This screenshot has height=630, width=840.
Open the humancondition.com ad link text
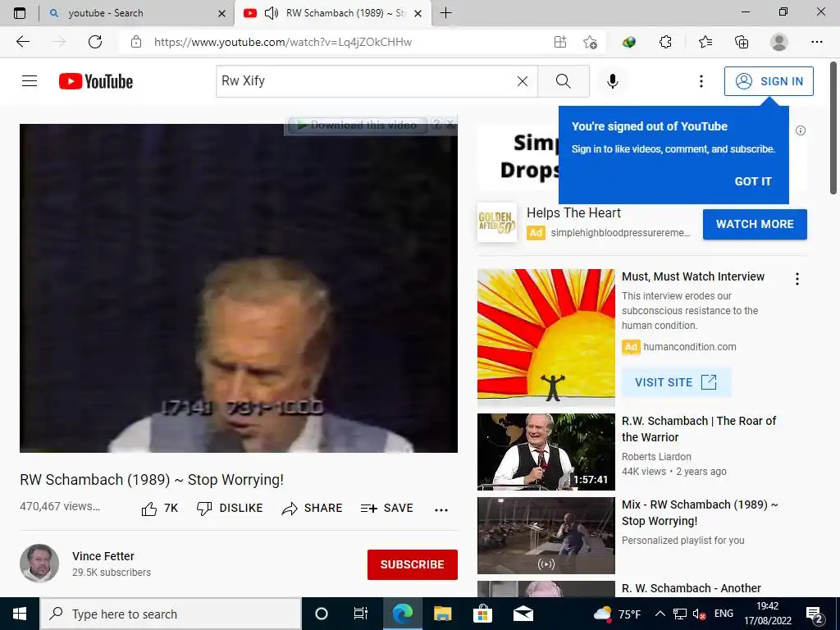[689, 347]
